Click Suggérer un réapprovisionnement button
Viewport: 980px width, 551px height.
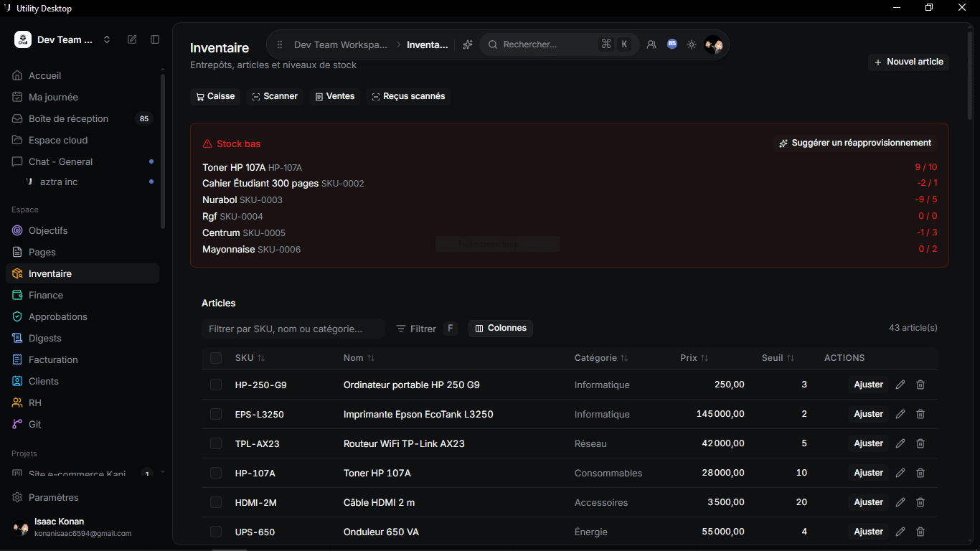[x=855, y=143]
